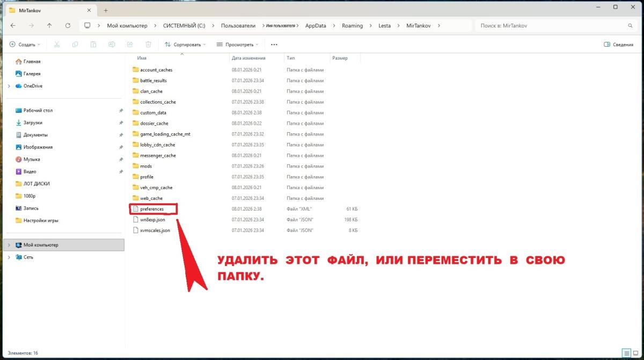This screenshot has width=644, height=360.
Task: Click the Copy icon in toolbar
Action: pos(75,45)
